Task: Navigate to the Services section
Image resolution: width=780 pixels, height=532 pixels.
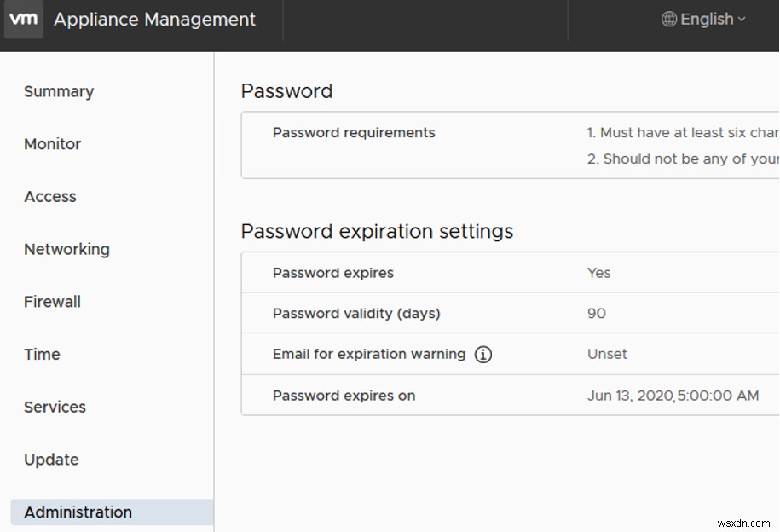Action: pos(55,408)
